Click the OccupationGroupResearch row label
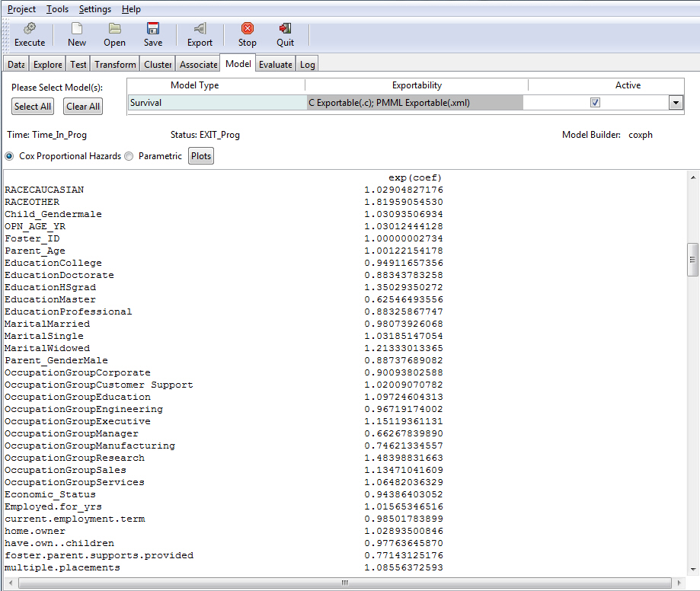Screen dimensions: 700x591 pyautogui.click(x=75, y=458)
